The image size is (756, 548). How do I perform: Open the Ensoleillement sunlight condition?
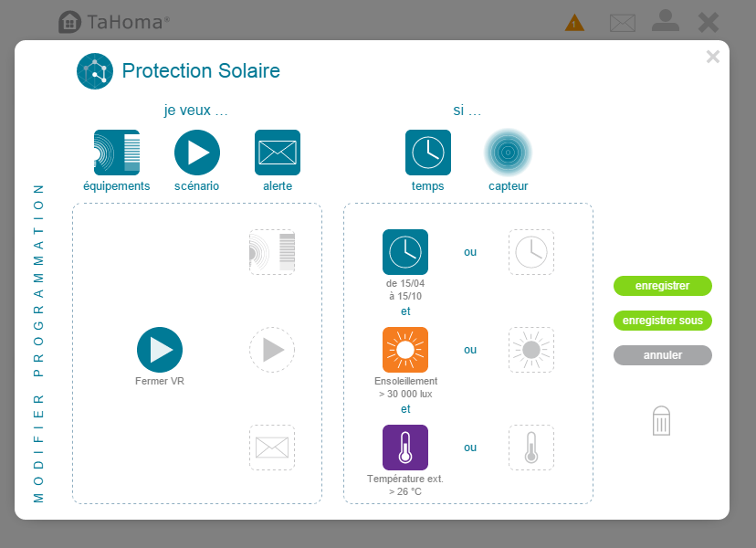pos(405,350)
